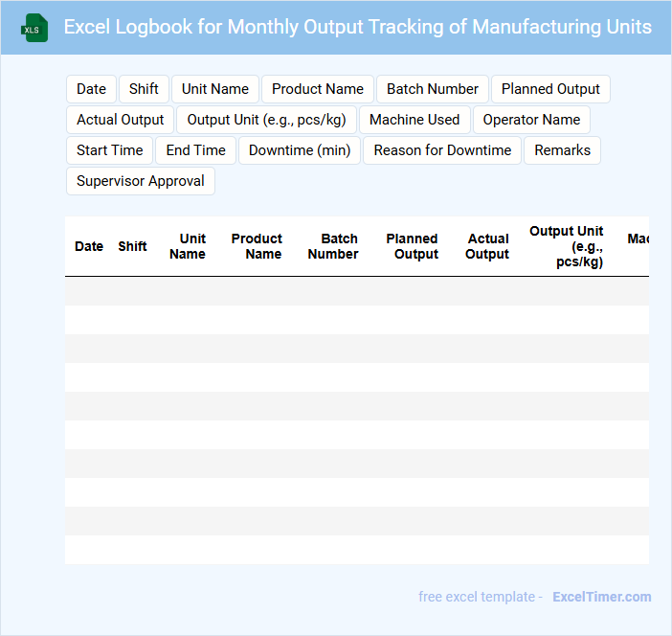Select the Output Unit (e.g., pcs/kg) tag

point(267,120)
